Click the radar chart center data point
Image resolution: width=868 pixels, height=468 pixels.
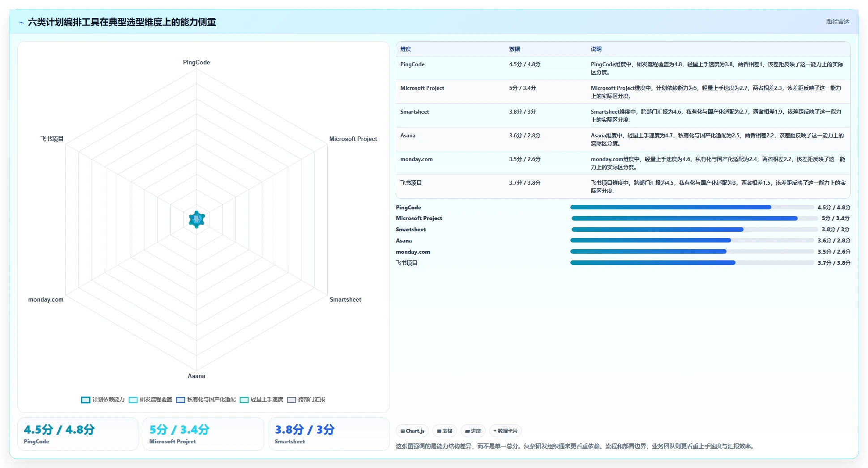coord(197,219)
